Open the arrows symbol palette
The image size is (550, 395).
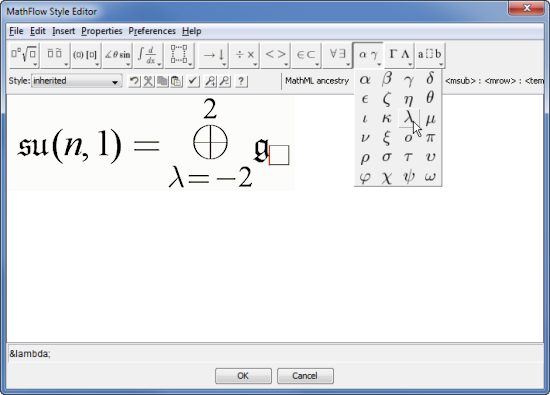[x=213, y=55]
